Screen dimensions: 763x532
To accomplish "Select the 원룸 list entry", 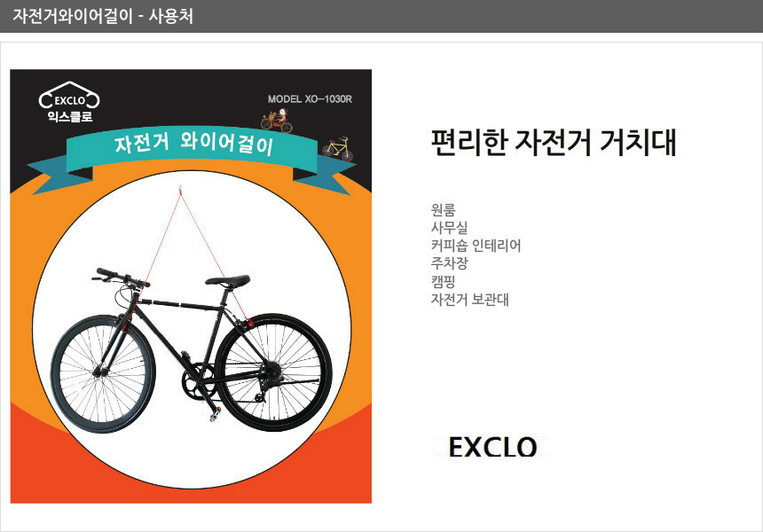I will [444, 210].
